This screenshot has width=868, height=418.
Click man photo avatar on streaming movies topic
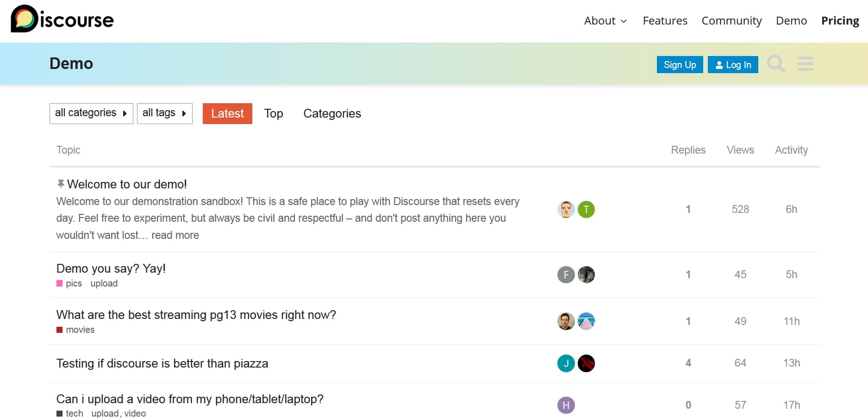(566, 321)
